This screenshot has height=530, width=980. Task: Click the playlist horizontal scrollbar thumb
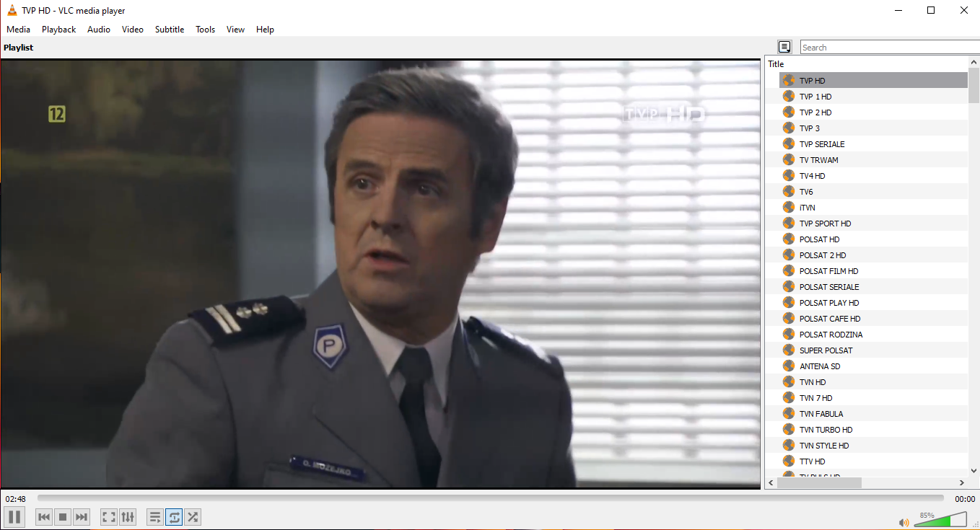pyautogui.click(x=819, y=482)
